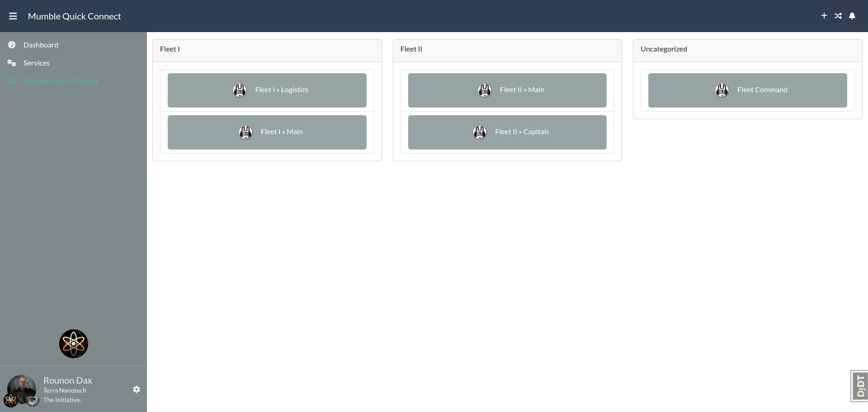Click the Terra Nanotech corporation text
The height and width of the screenshot is (412, 868).
65,390
